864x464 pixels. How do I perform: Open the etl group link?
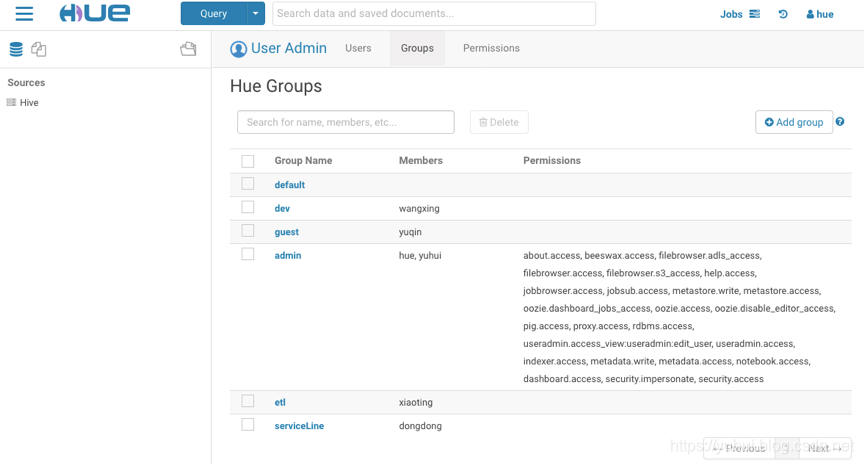point(280,402)
